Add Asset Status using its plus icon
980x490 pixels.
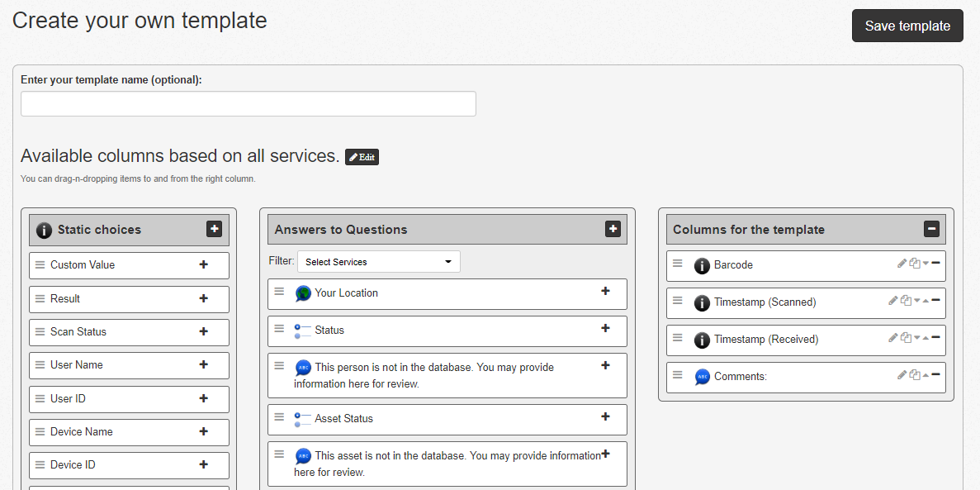tap(605, 416)
